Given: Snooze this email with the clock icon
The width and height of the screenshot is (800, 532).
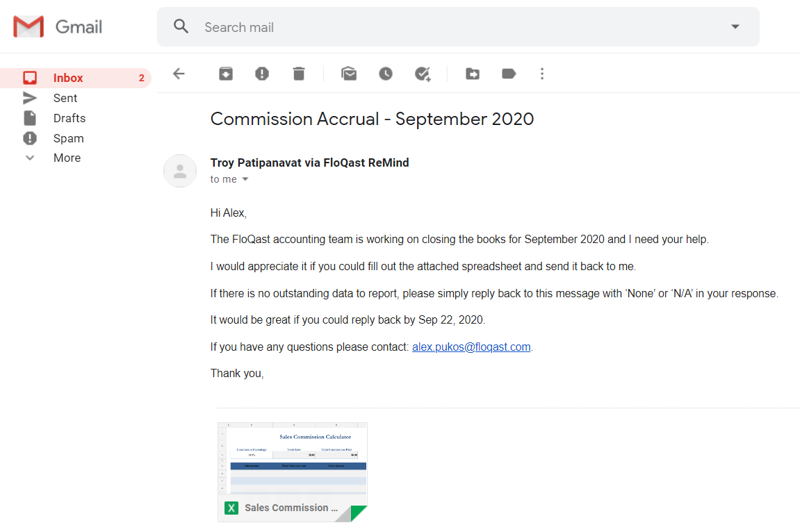Looking at the screenshot, I should (386, 74).
